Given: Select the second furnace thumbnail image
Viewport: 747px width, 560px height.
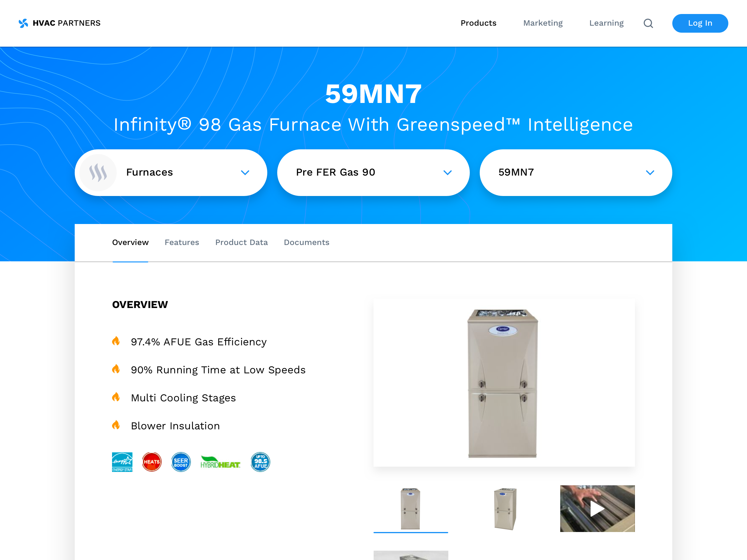Looking at the screenshot, I should point(504,508).
